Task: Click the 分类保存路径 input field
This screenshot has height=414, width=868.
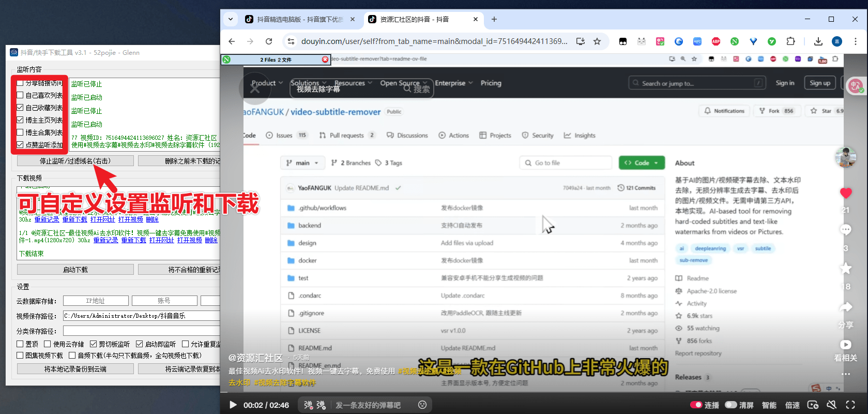Action: (x=142, y=331)
